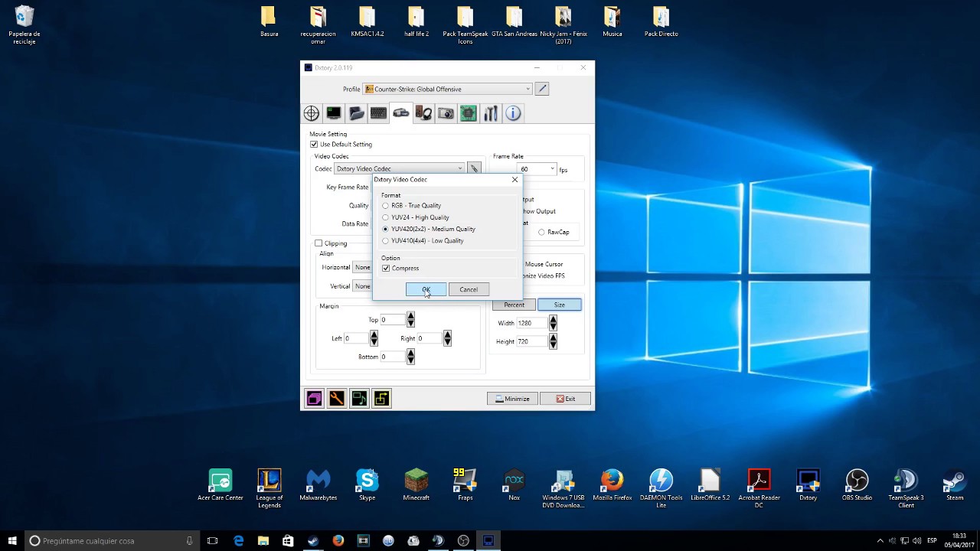Screen dimensions: 980x551
Task: Adjust the Height spinner arrows
Action: tap(553, 341)
